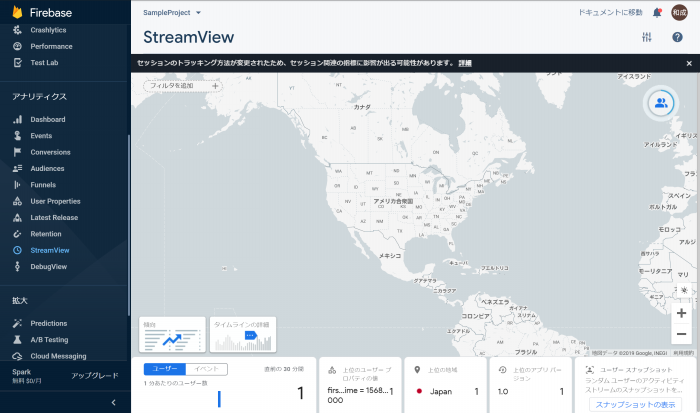The width and height of the screenshot is (700, 413).
Task: Open the timeline details thumbnail card
Action: pos(243,334)
